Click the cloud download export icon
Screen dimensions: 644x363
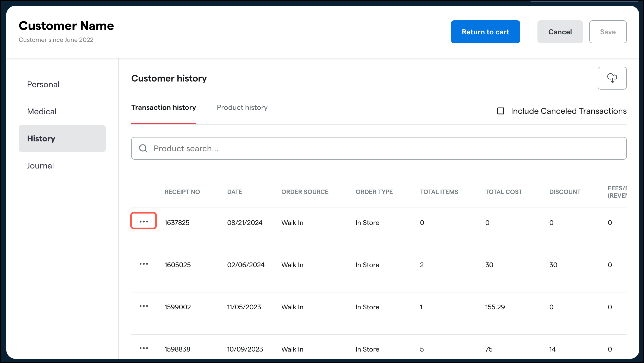click(x=612, y=78)
